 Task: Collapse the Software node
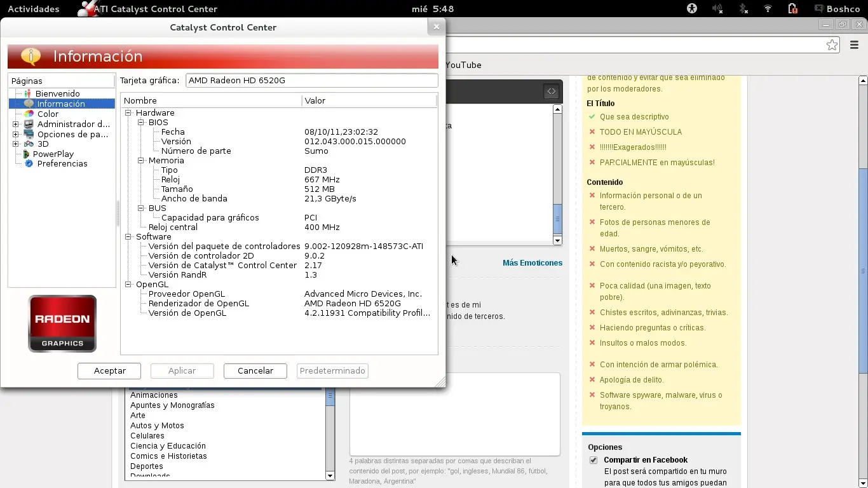click(128, 237)
